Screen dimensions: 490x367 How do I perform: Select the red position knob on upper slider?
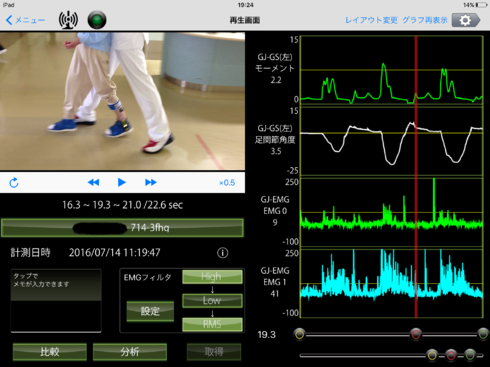point(416,334)
